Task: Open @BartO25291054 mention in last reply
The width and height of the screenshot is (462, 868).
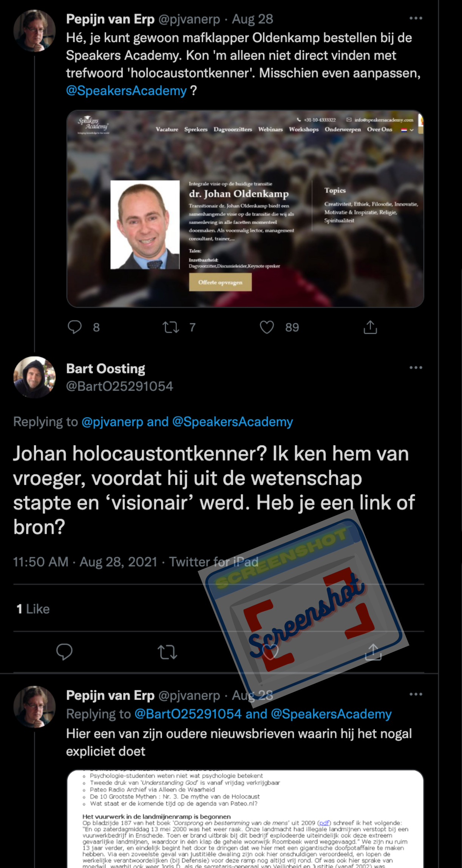Action: coord(188,714)
